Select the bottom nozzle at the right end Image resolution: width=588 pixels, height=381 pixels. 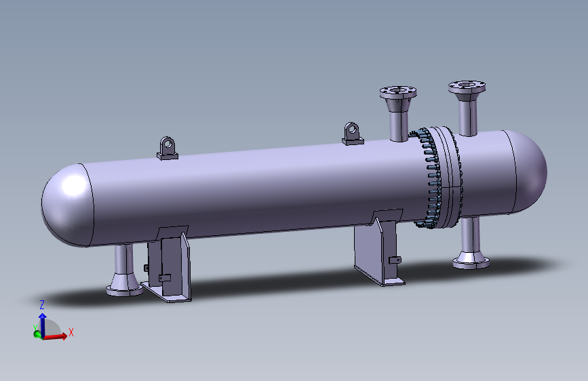[471, 243]
